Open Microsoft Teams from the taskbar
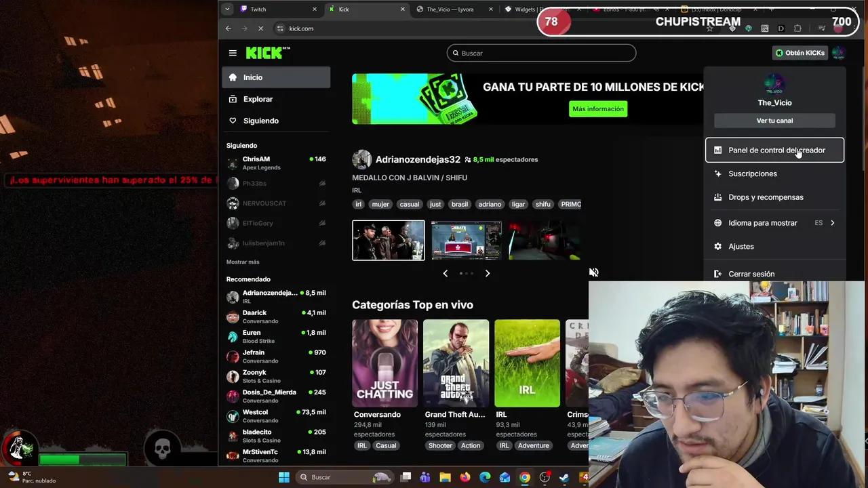Viewport: 868px width, 488px height. [x=425, y=477]
